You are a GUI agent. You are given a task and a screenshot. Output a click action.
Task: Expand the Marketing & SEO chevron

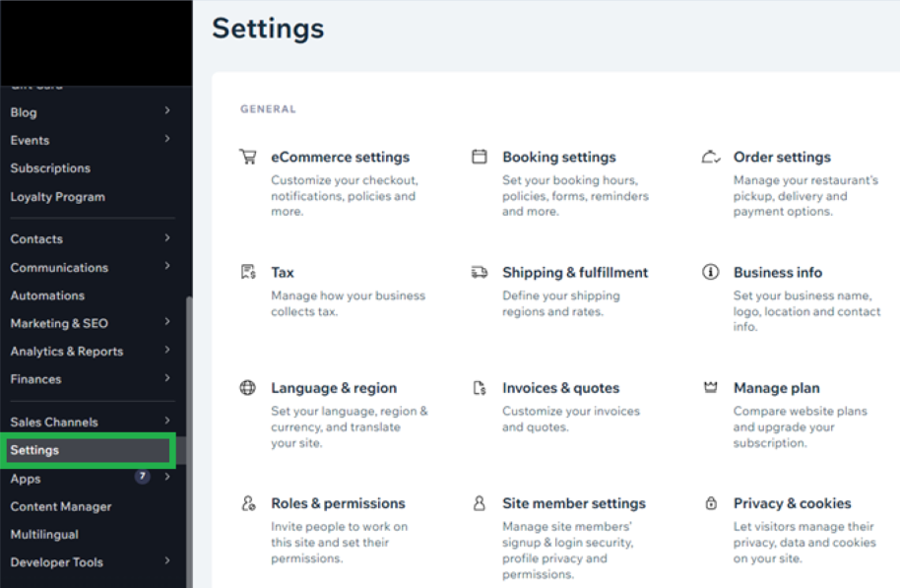pyautogui.click(x=167, y=323)
